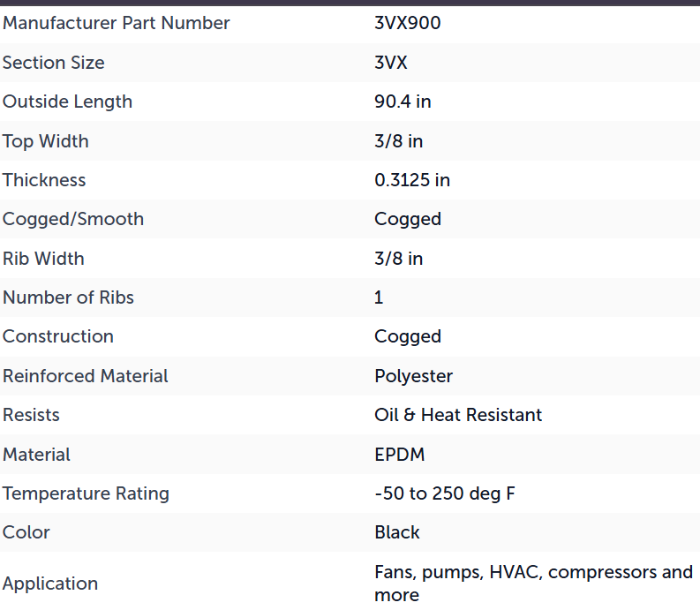700x610 pixels.
Task: Select the -50 to 250 deg F value
Action: coord(444,493)
